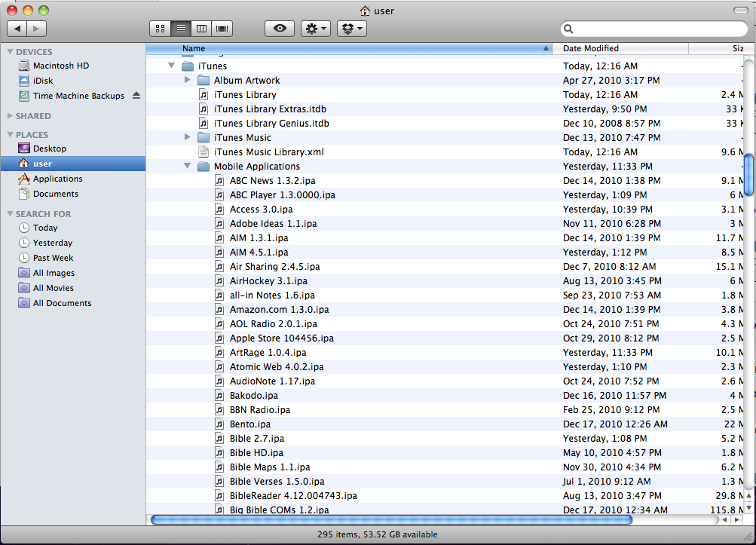
Task: Open Time Machine Backups in sidebar
Action: pyautogui.click(x=78, y=96)
